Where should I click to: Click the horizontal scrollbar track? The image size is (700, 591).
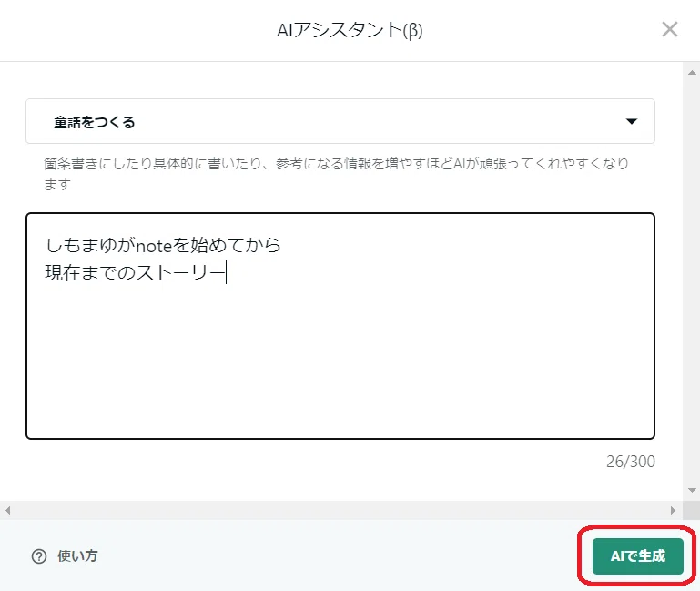pos(340,510)
